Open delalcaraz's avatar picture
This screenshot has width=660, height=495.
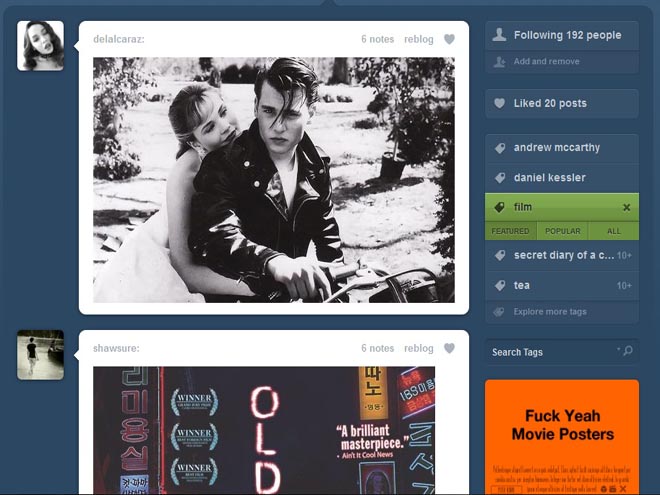[x=40, y=46]
